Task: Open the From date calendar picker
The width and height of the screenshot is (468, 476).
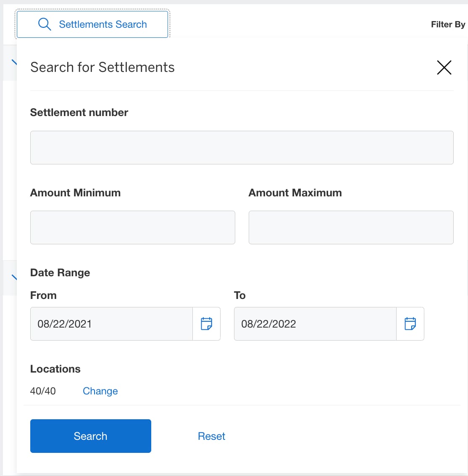Action: coord(207,323)
